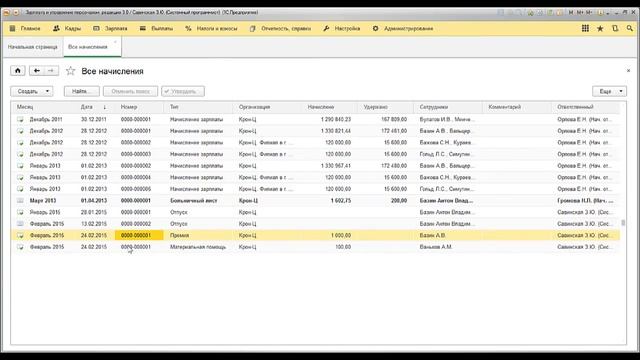Open the functions menu grid icon

point(585,29)
